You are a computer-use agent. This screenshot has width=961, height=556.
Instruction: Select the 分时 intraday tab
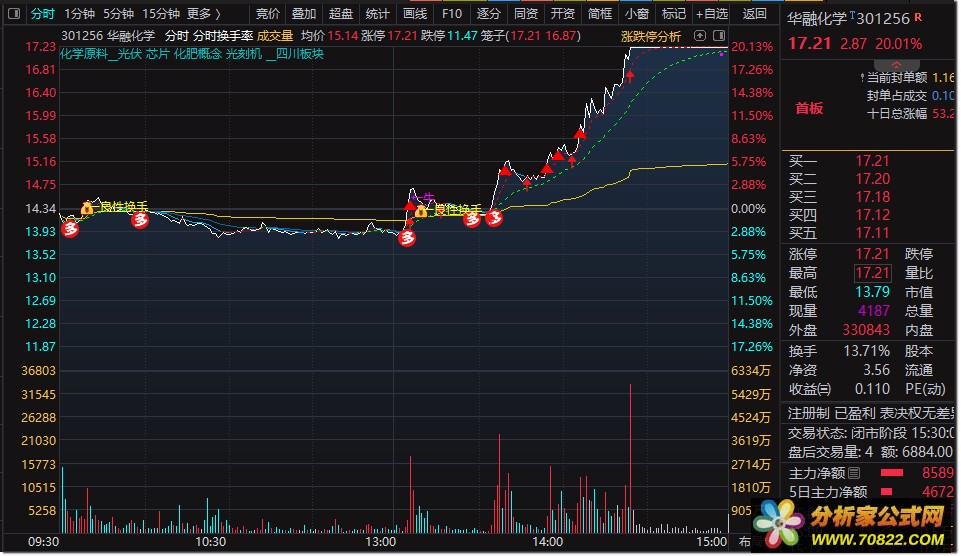coord(42,13)
